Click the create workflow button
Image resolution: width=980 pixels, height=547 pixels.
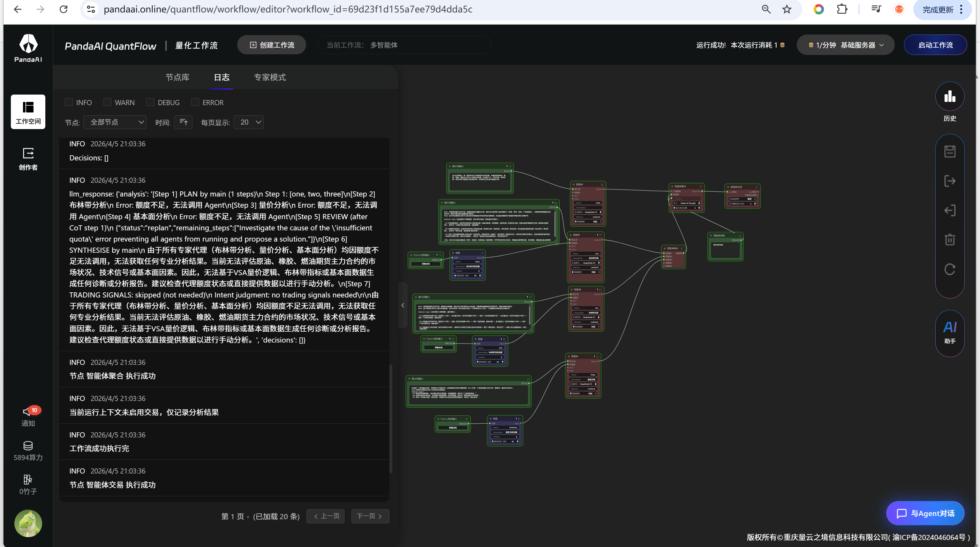pyautogui.click(x=272, y=45)
